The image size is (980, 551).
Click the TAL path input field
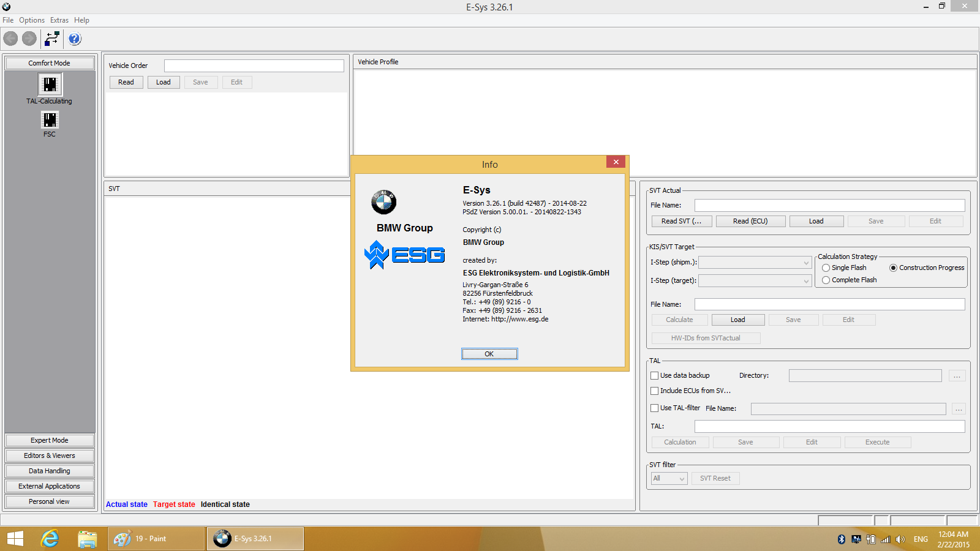click(830, 426)
